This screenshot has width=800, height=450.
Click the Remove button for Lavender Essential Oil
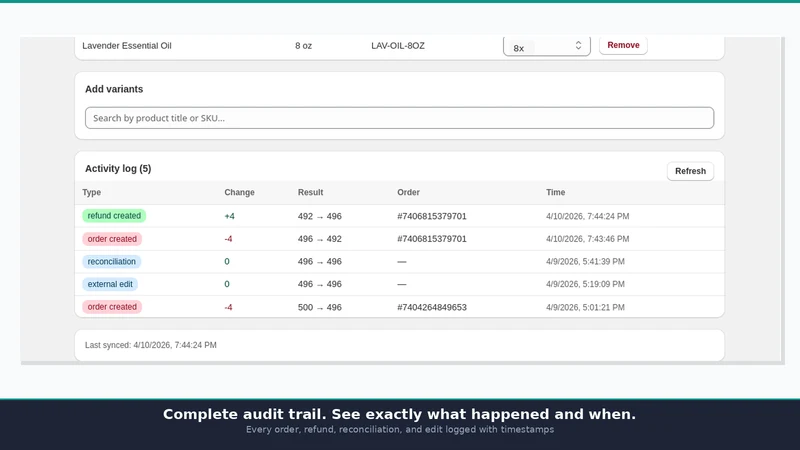point(623,45)
